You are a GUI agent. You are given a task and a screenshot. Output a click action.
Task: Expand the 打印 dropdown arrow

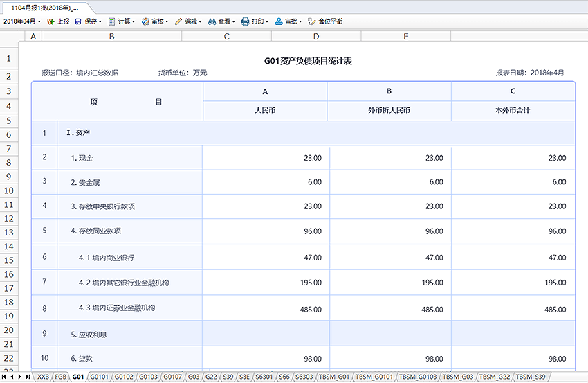click(x=267, y=21)
